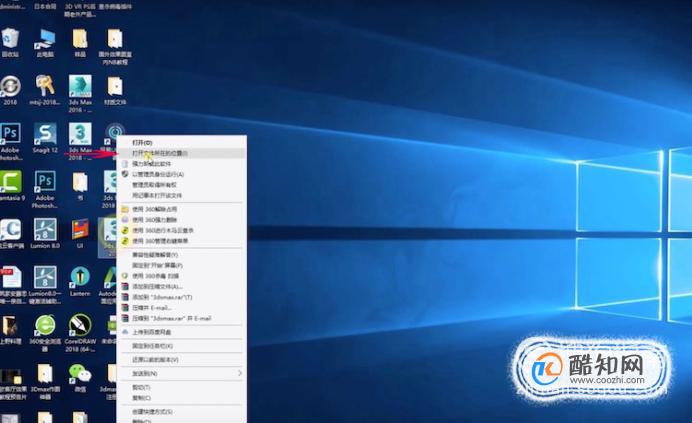
Task: Select the msj-2018 keys icon
Action: click(x=45, y=90)
